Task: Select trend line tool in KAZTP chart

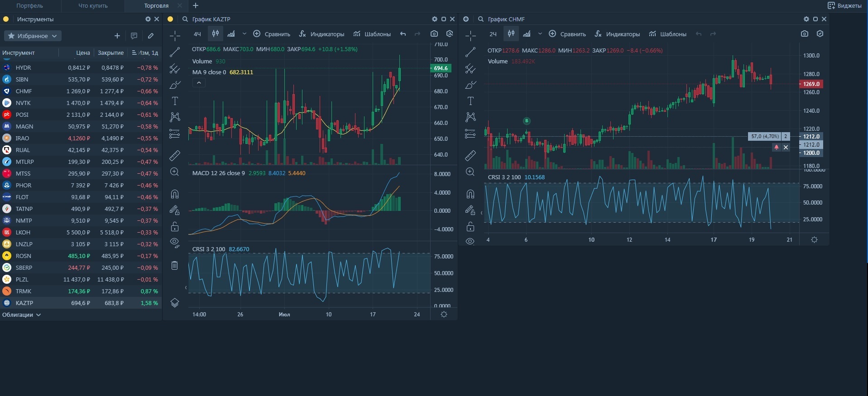Action: click(175, 52)
